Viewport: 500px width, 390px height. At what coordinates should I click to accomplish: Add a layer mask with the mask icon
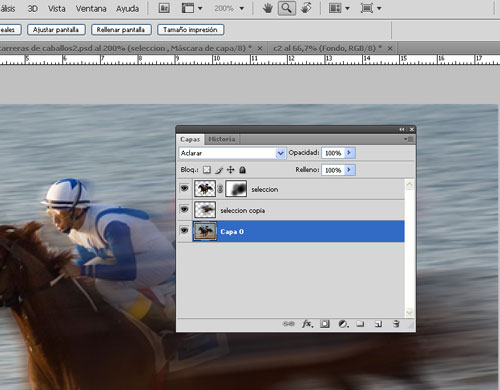325,324
